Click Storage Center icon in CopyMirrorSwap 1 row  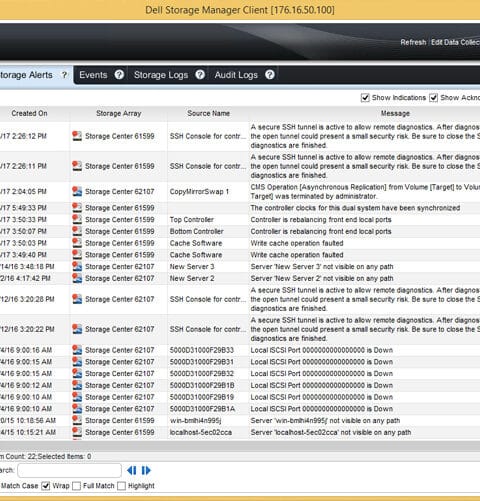pos(77,192)
